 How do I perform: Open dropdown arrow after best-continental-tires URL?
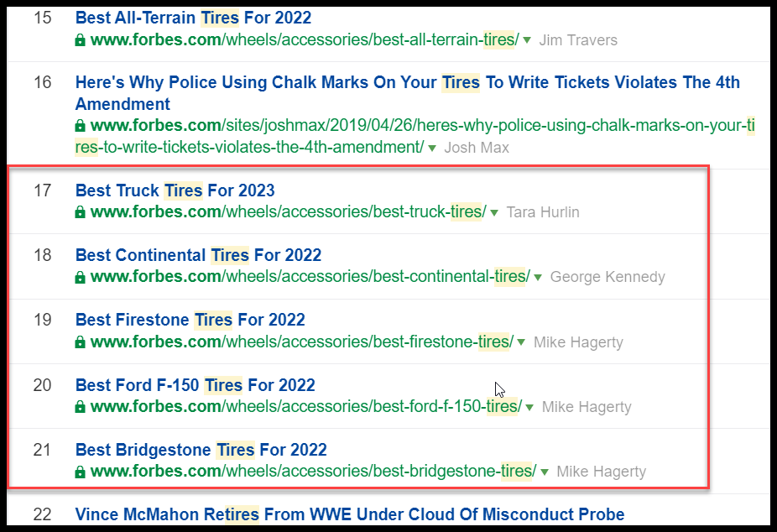[538, 278]
